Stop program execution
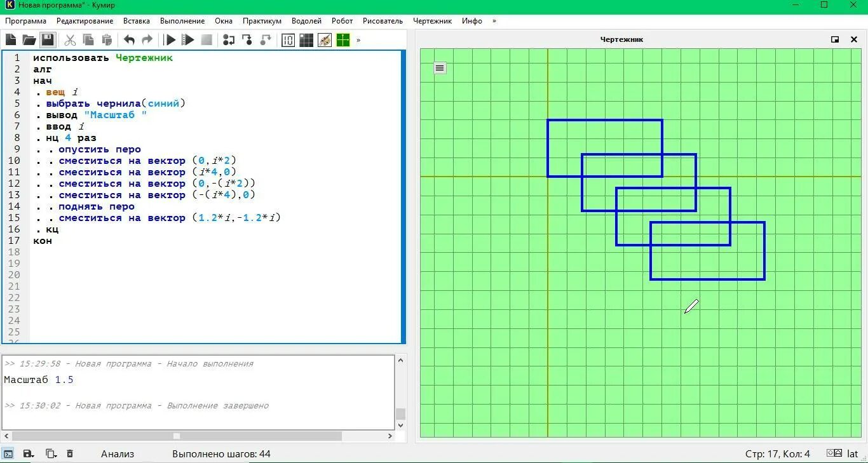Viewport: 868px width, 463px height. click(207, 40)
